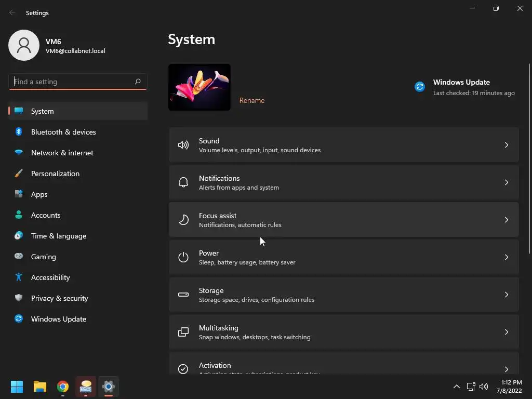Image resolution: width=532 pixels, height=399 pixels.
Task: Click the network tray icon
Action: (471, 387)
